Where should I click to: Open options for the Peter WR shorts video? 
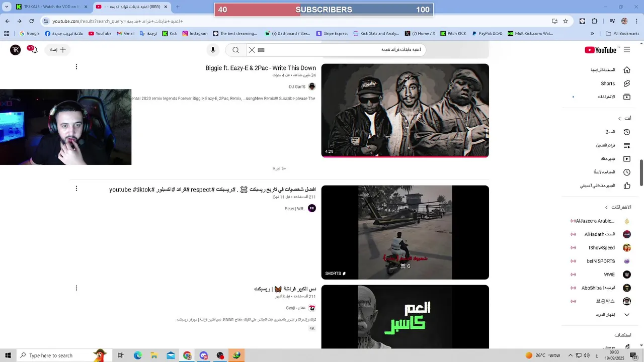[76, 189]
